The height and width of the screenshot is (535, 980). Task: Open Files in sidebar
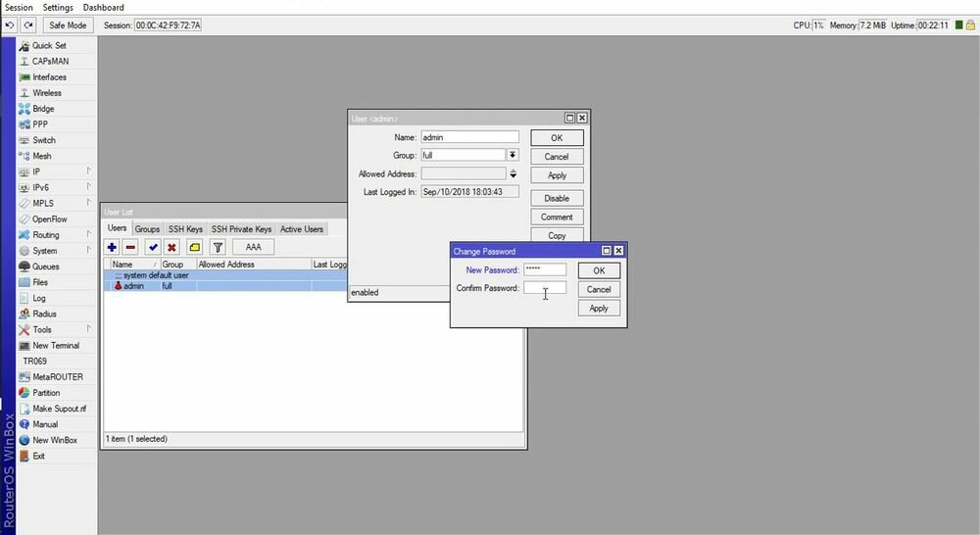coord(56,282)
